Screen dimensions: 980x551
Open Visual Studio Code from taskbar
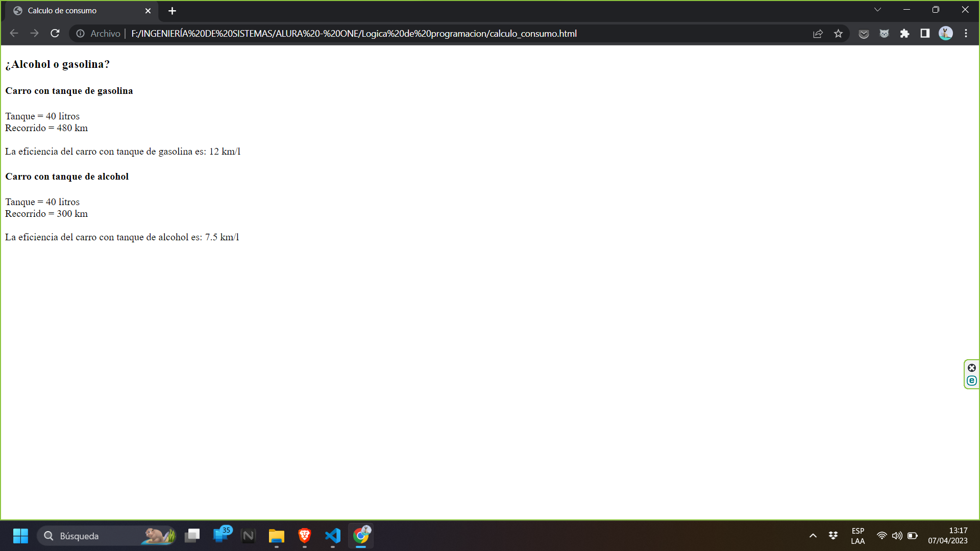click(333, 536)
